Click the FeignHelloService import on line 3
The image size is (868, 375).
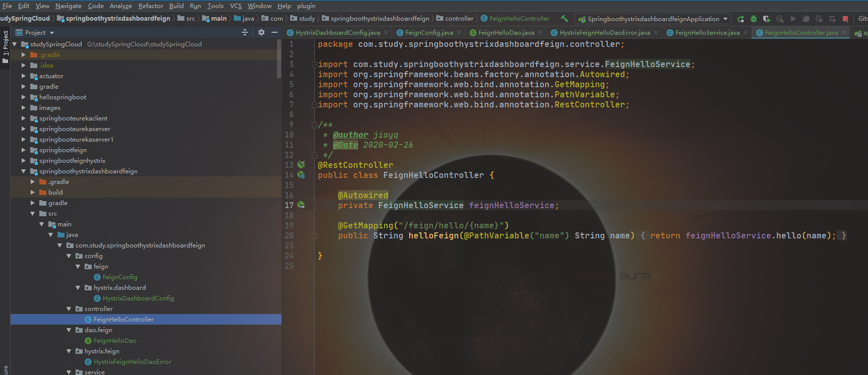tap(647, 64)
